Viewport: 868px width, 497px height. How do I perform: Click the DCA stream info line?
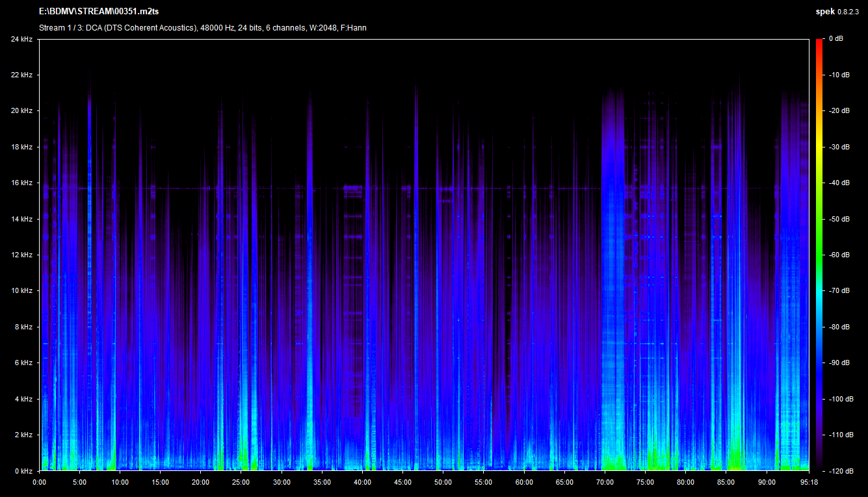(x=202, y=27)
